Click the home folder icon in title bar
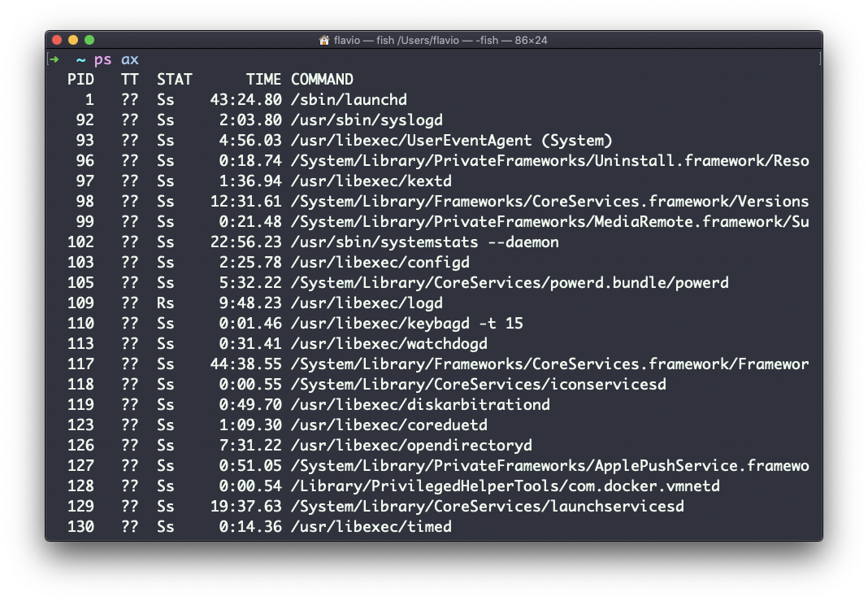The image size is (868, 601). coord(324,40)
